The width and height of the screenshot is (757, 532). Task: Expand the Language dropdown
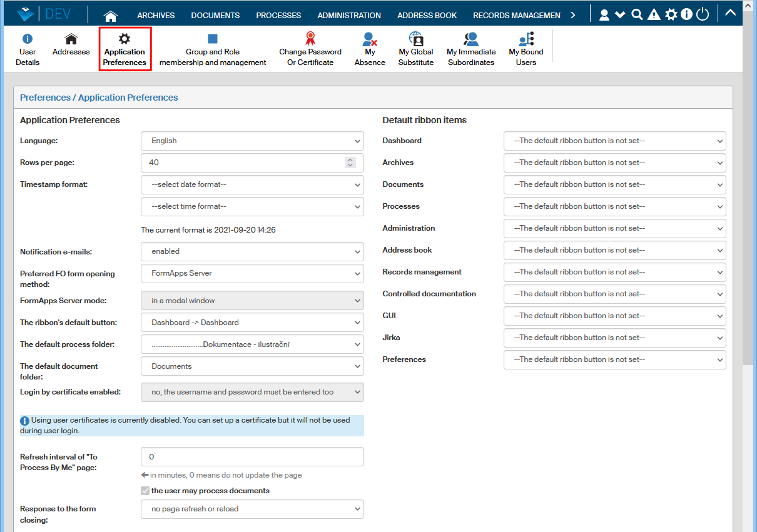(252, 141)
